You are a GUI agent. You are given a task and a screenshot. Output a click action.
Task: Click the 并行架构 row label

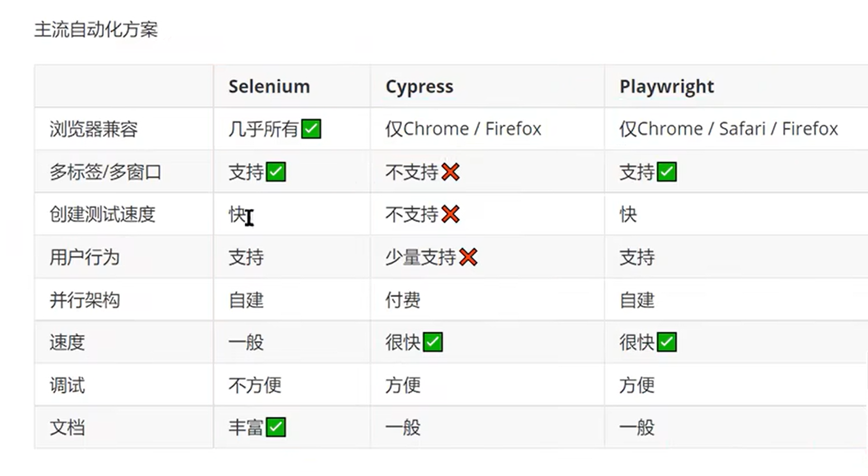click(84, 300)
